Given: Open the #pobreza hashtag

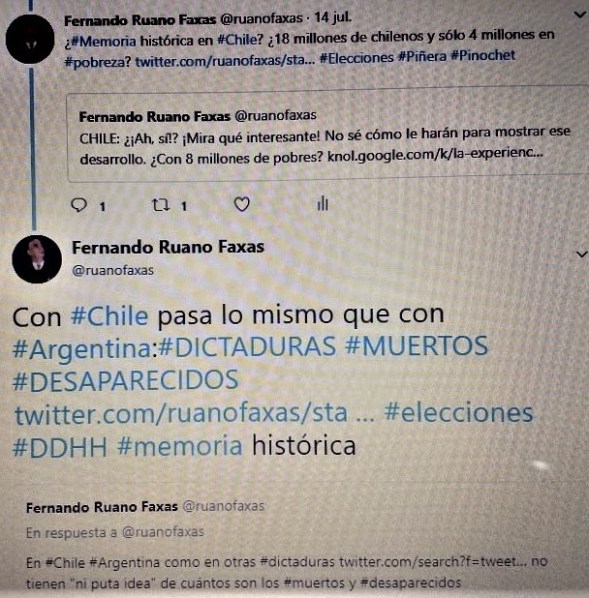Looking at the screenshot, I should 98,62.
